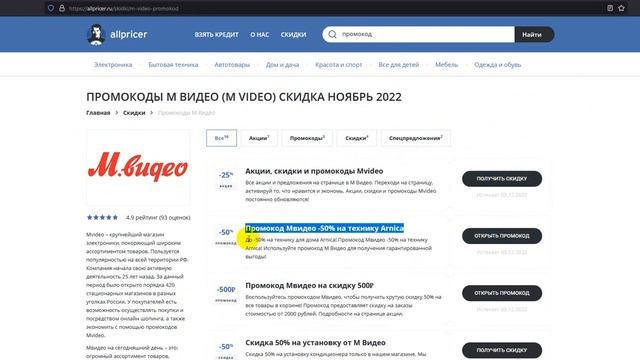Viewport: 640px width, 360px height.
Task: Open ВЗЯТЬ КРЕДИТ menu item
Action: point(216,35)
